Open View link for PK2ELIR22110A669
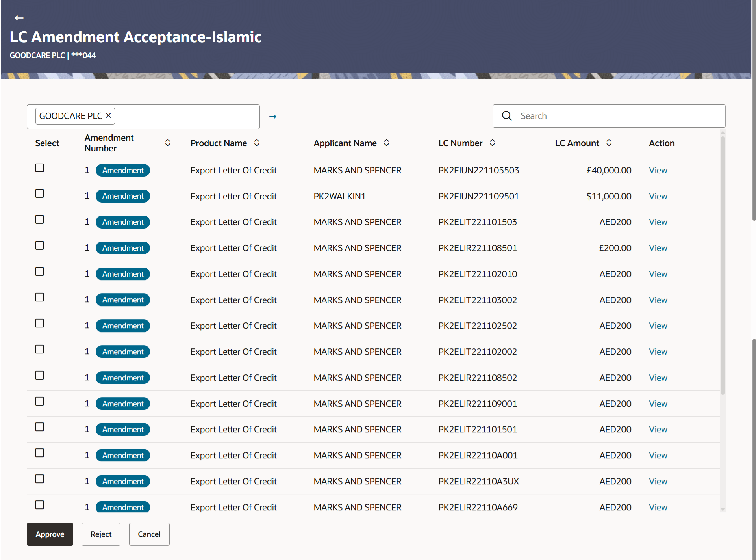 (x=658, y=507)
